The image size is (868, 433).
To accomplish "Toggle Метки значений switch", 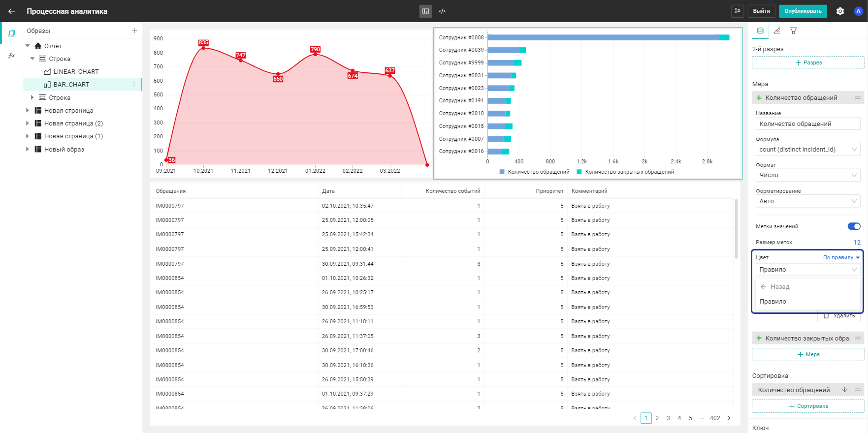I will pyautogui.click(x=854, y=226).
